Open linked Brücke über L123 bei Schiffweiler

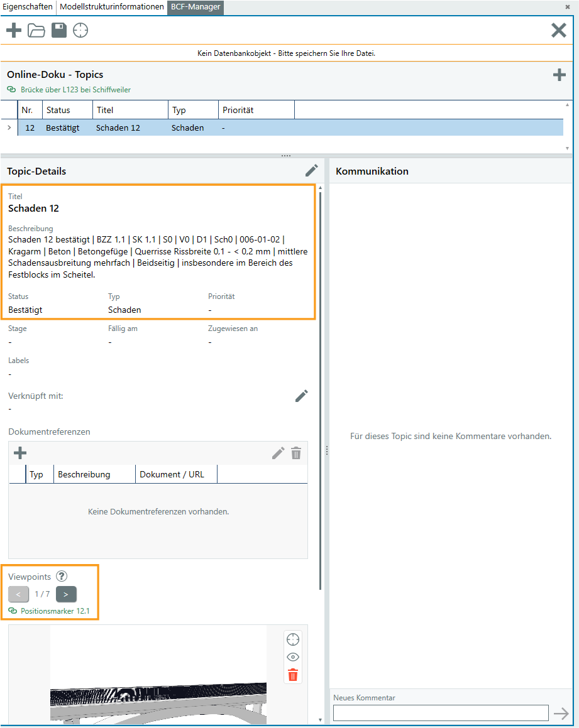click(x=75, y=90)
